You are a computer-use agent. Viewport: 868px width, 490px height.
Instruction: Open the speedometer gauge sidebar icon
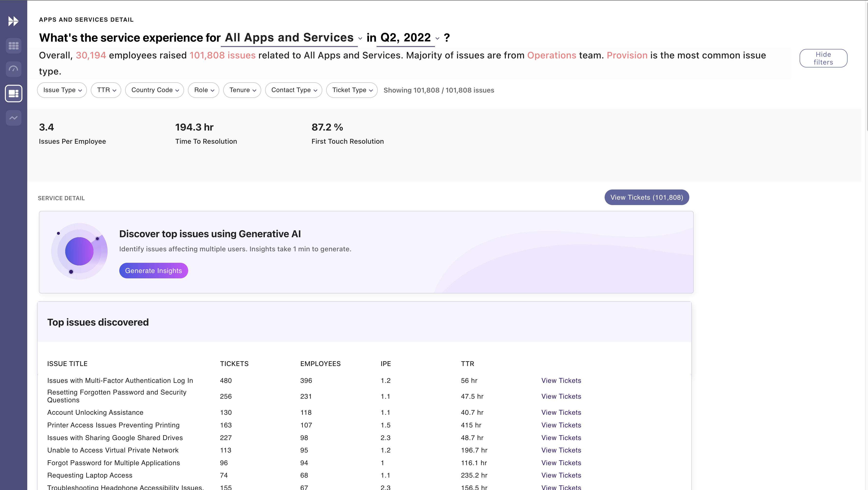(x=13, y=69)
